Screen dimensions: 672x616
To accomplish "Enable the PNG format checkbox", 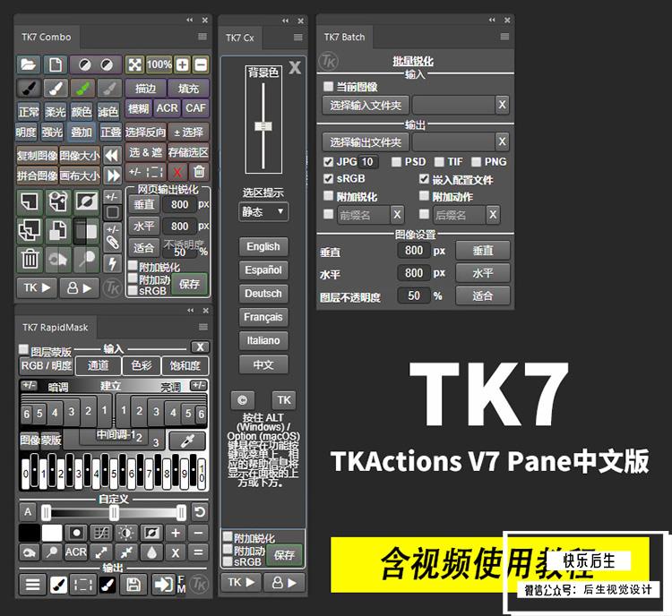I will (476, 161).
